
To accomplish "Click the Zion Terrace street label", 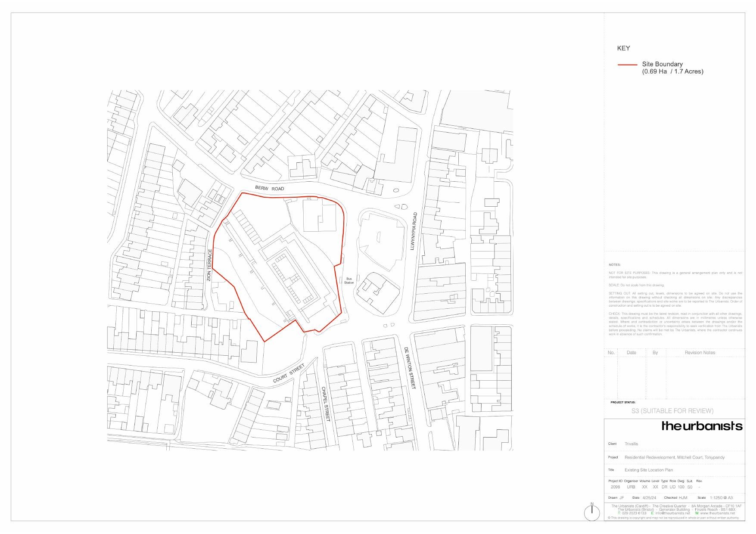I will 209,265.
